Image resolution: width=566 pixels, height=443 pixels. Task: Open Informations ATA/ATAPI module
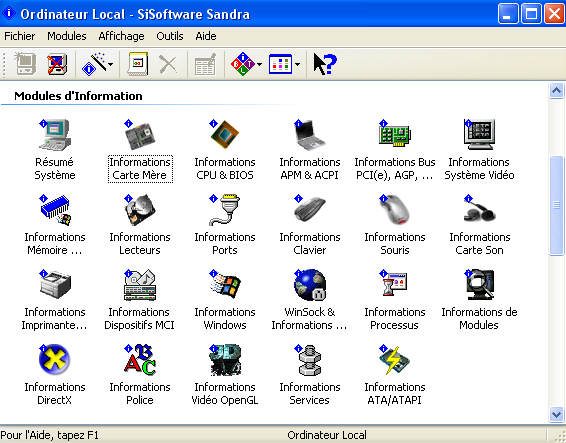coord(395,375)
